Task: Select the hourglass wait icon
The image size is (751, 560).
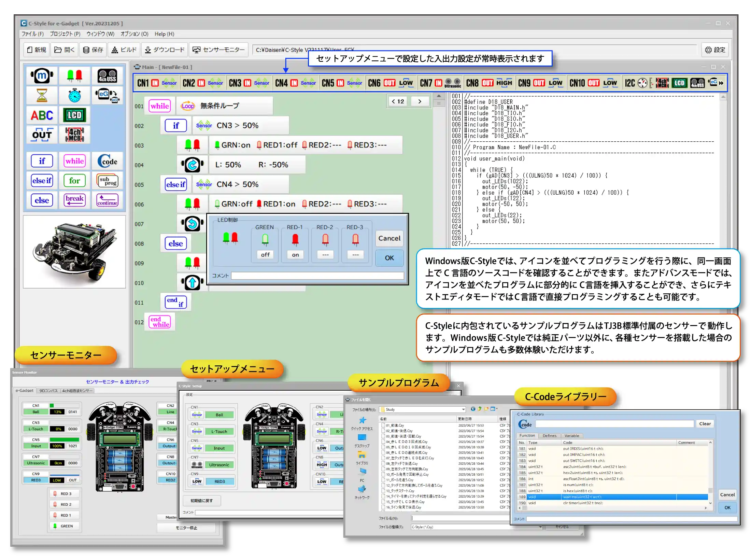Action: pos(42,95)
